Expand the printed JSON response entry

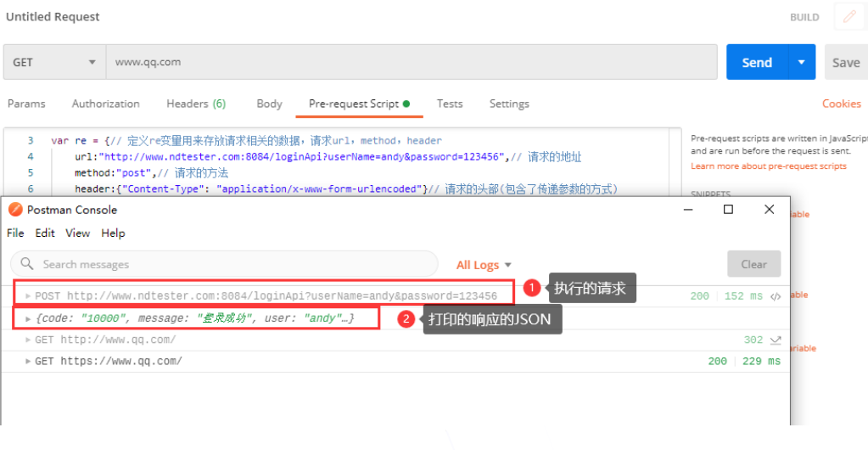[x=28, y=318]
